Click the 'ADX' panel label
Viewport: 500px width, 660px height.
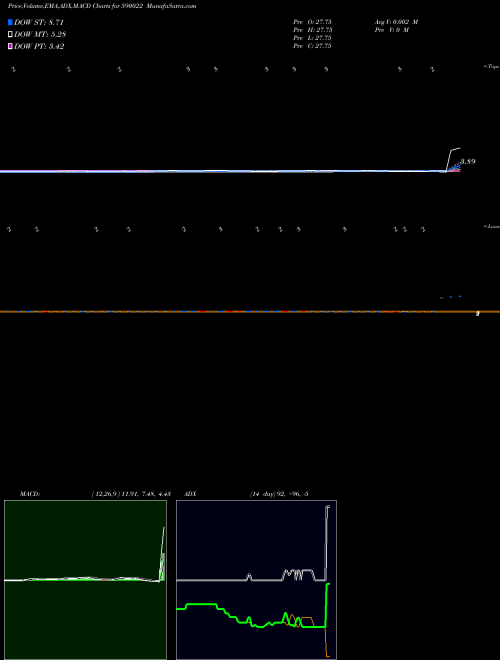[x=191, y=494]
